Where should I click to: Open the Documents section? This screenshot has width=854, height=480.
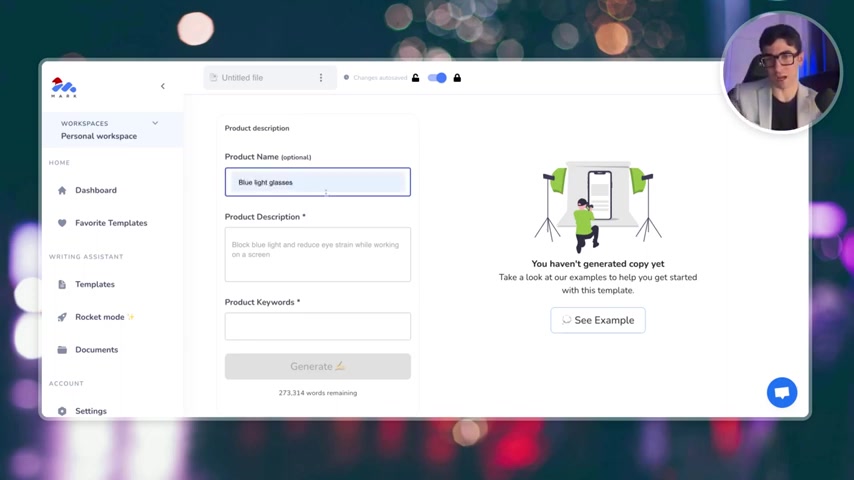(x=96, y=350)
